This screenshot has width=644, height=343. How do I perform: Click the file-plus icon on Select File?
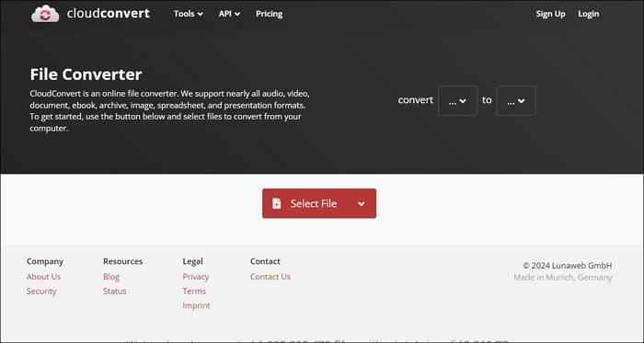pos(276,203)
